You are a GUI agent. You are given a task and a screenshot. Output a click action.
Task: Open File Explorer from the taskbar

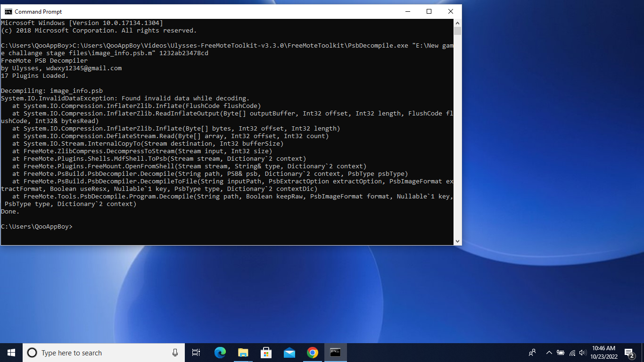point(243,353)
